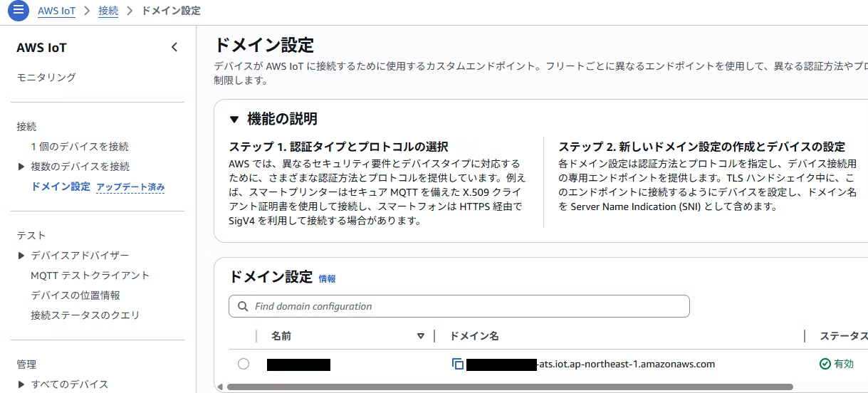Click the ドメイン名 column header
The width and height of the screenshot is (868, 393).
click(x=475, y=336)
